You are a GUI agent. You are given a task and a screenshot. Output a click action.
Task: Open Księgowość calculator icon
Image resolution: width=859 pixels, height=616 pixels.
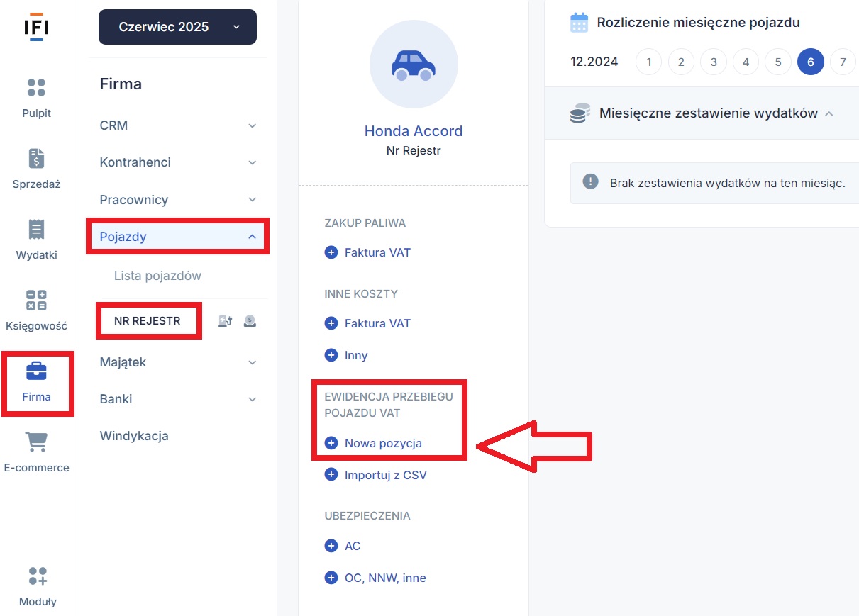(x=36, y=300)
